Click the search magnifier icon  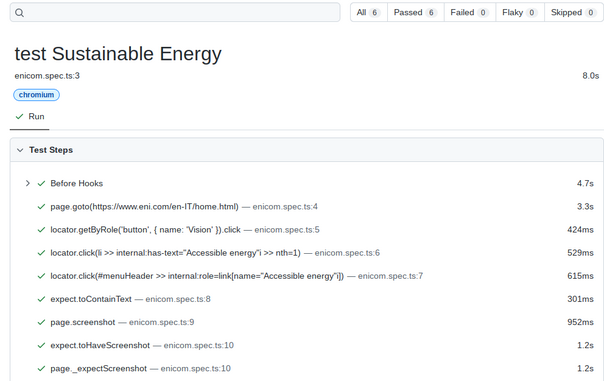[19, 13]
